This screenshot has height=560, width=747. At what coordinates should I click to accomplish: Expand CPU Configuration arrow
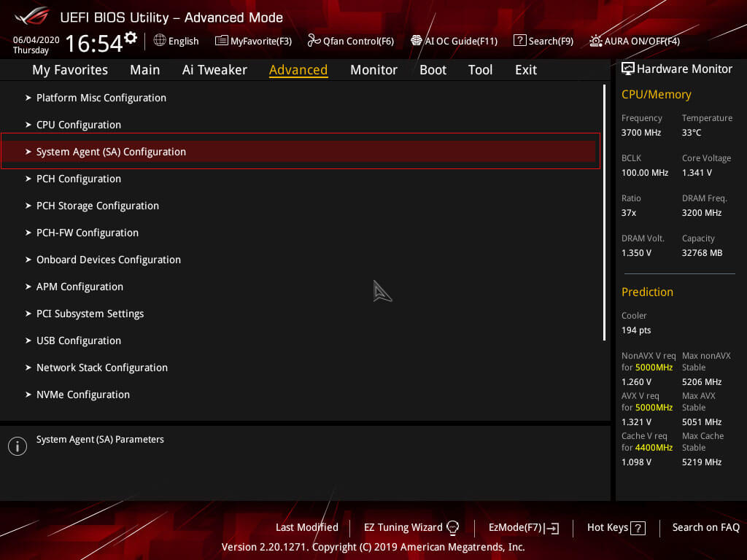point(28,125)
